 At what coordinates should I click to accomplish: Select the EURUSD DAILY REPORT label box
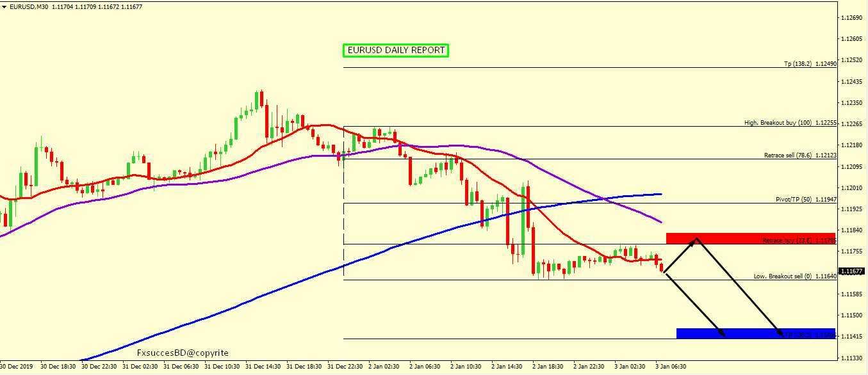(x=395, y=50)
